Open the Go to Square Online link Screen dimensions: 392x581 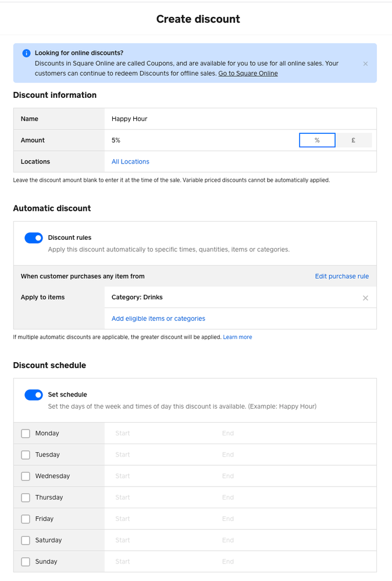click(248, 73)
